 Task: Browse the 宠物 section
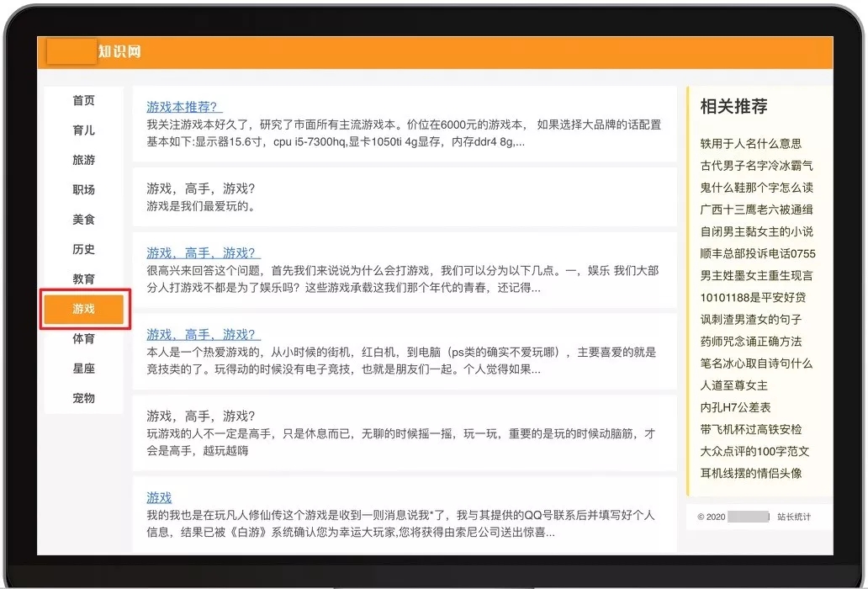(x=83, y=398)
